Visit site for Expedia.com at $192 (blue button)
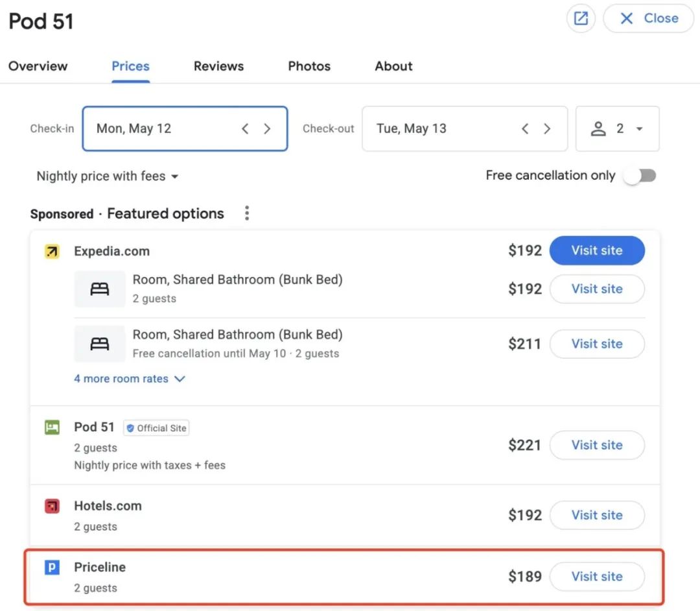The width and height of the screenshot is (700, 611). (x=597, y=250)
